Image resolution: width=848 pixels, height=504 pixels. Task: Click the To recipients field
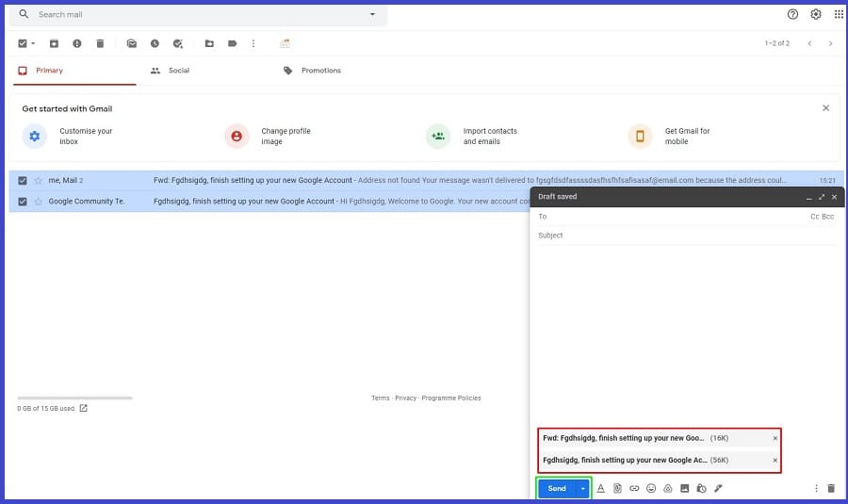point(671,217)
